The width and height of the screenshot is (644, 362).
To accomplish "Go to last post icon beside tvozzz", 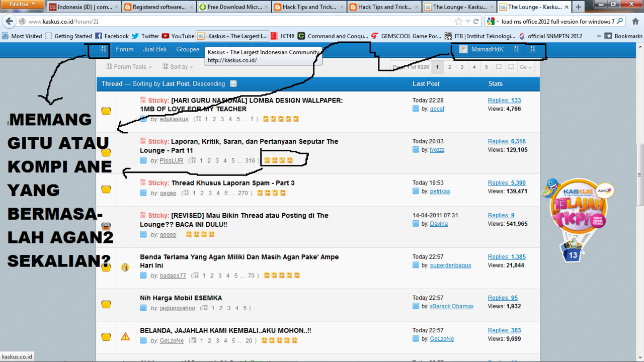I will pyautogui.click(x=416, y=150).
